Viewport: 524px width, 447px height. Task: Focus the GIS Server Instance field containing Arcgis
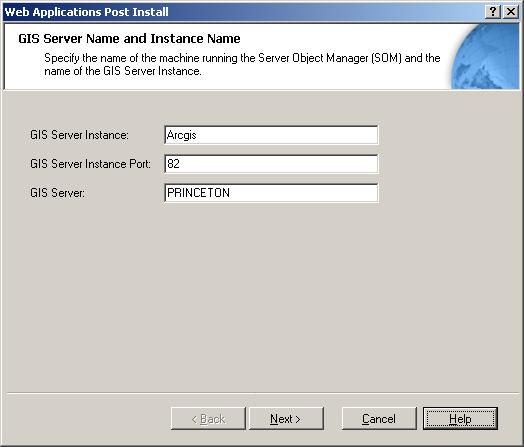(x=271, y=135)
